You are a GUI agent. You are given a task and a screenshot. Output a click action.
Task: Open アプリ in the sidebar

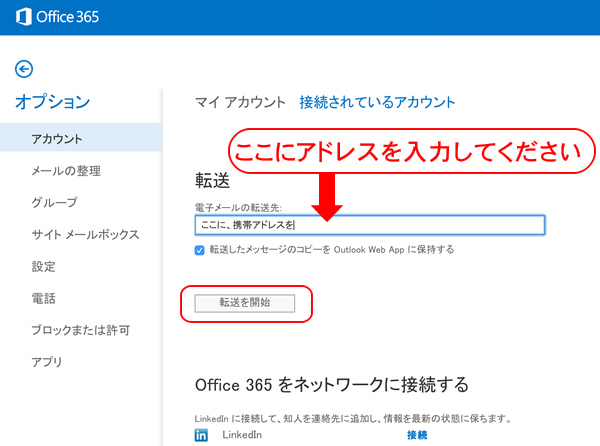pyautogui.click(x=47, y=361)
